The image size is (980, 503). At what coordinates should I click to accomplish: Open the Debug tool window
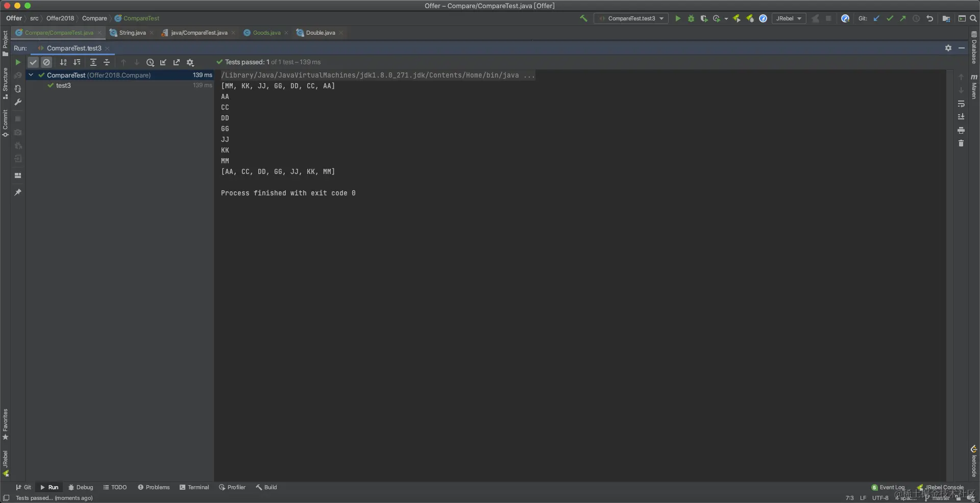pos(81,487)
